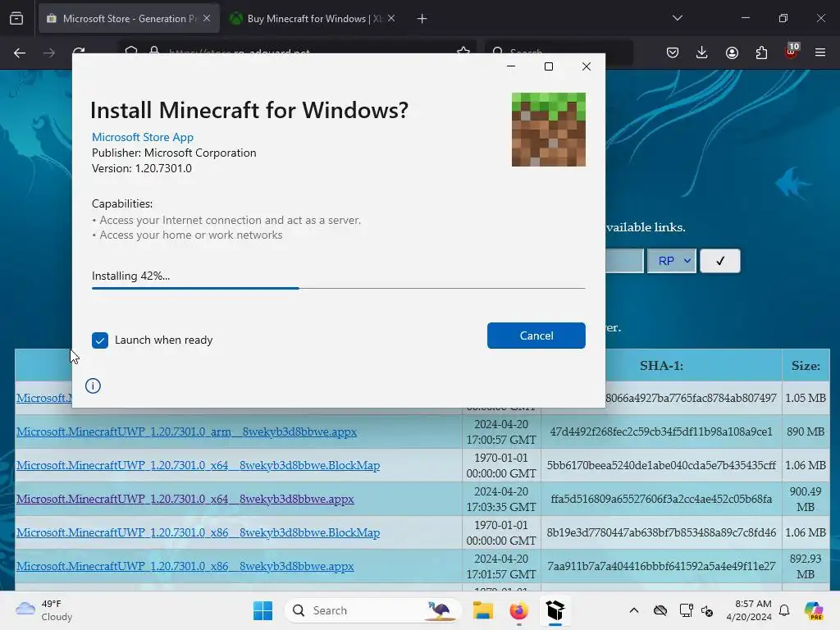Screen dimensions: 840x630
Task: Switch to Microsoft Store Generation tab
Action: click(x=129, y=18)
